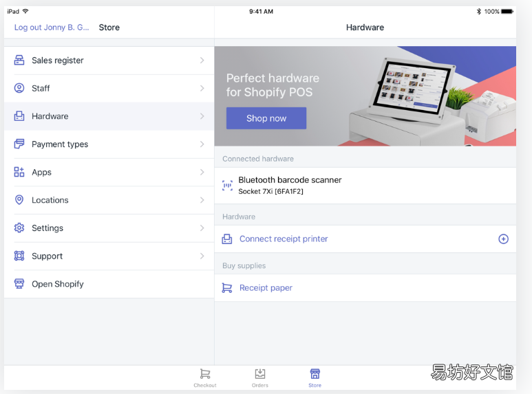Click the Locations pin icon
The width and height of the screenshot is (532, 394).
[19, 200]
